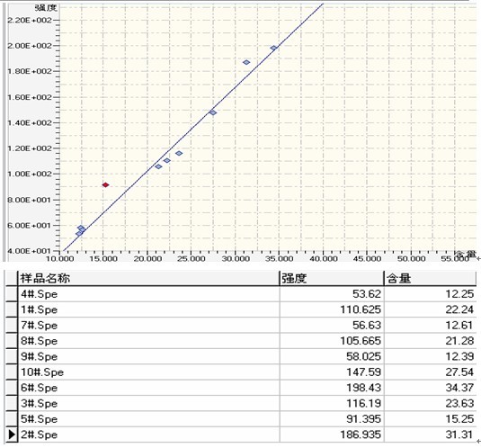Select the 7#.Spe sample name cell

pos(148,326)
